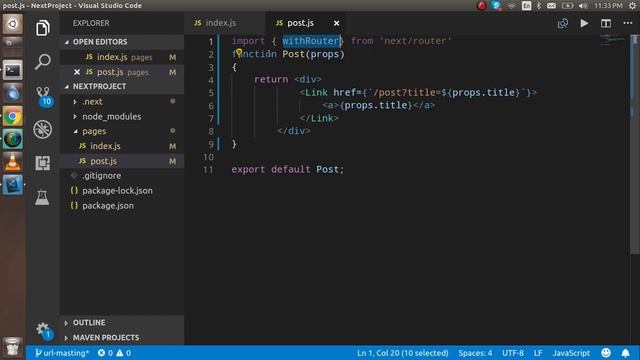The width and height of the screenshot is (640, 360).
Task: Close post.js from Open Editors list
Action: coord(77,72)
